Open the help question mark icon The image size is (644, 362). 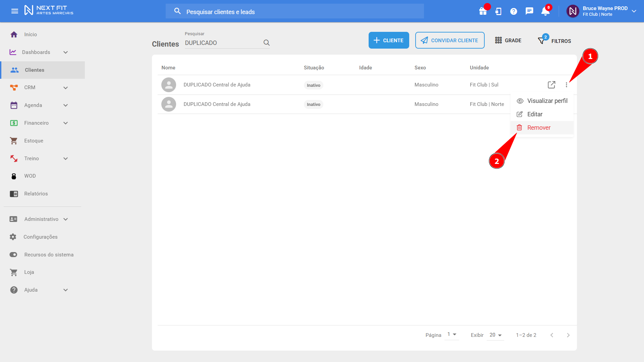click(x=514, y=11)
